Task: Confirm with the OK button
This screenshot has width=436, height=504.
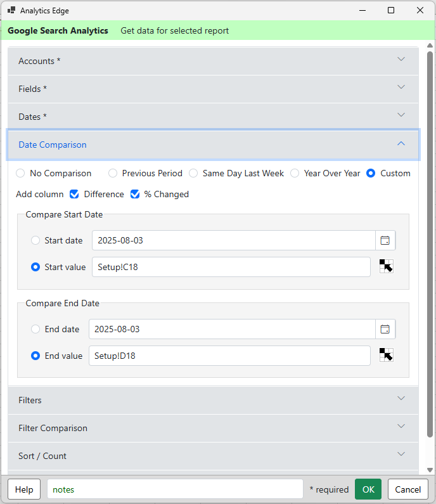Action: (x=368, y=489)
